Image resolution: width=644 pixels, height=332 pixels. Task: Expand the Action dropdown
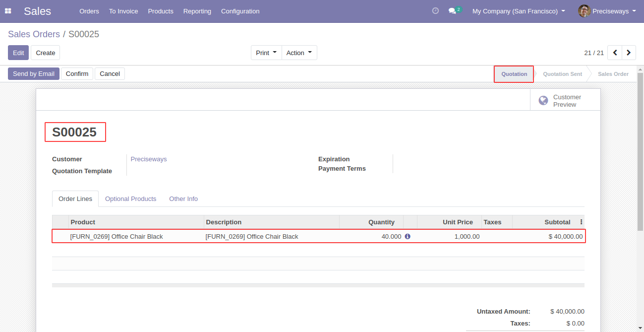[x=299, y=53]
